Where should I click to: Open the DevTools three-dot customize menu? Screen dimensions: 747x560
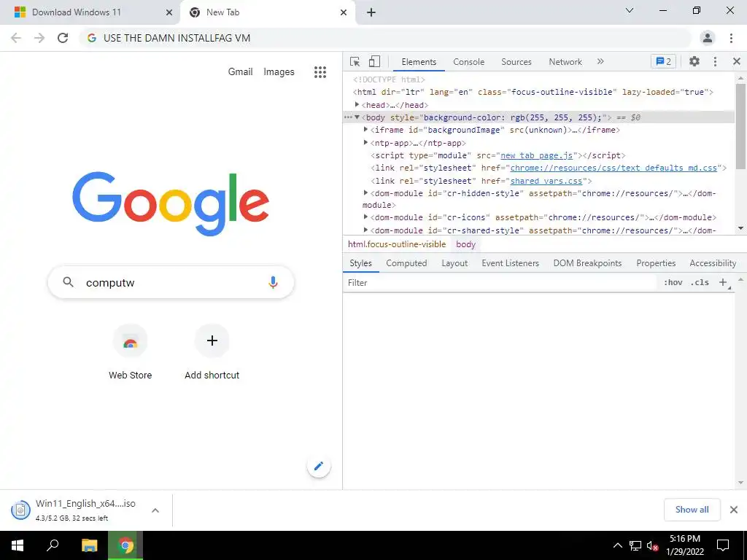tap(715, 61)
